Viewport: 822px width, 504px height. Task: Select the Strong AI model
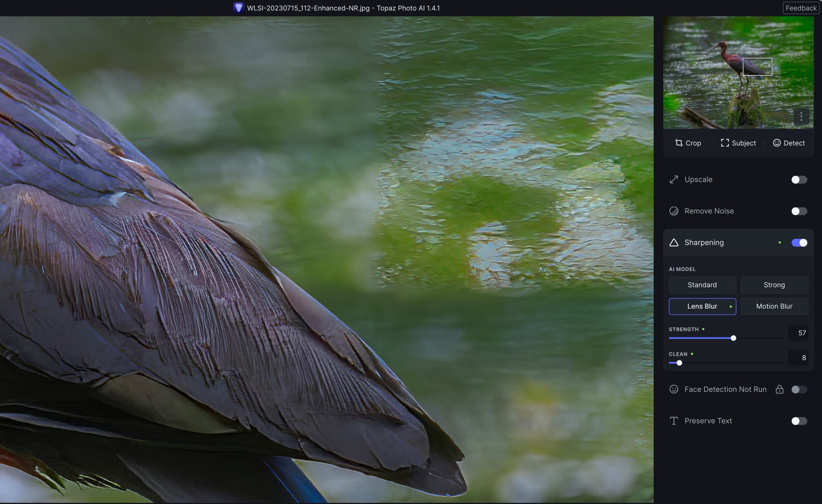(x=774, y=285)
